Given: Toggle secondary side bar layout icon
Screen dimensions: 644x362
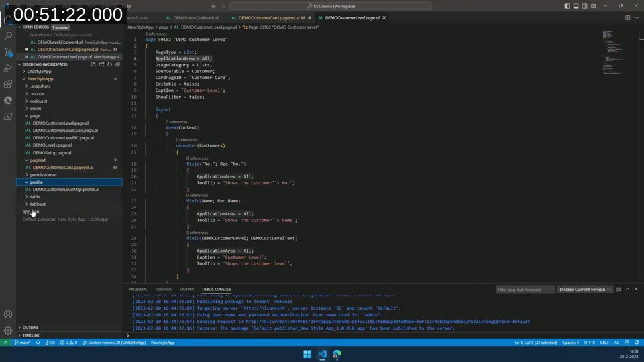Looking at the screenshot, I should (x=584, y=6).
